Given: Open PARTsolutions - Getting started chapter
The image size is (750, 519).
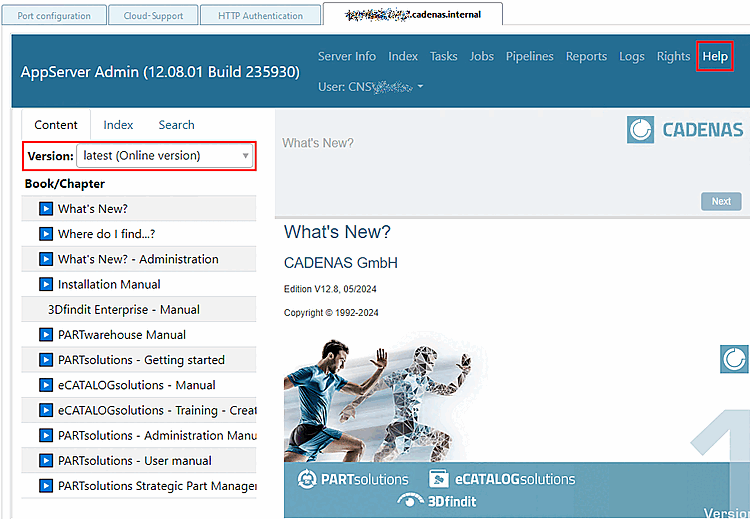Looking at the screenshot, I should tap(139, 360).
